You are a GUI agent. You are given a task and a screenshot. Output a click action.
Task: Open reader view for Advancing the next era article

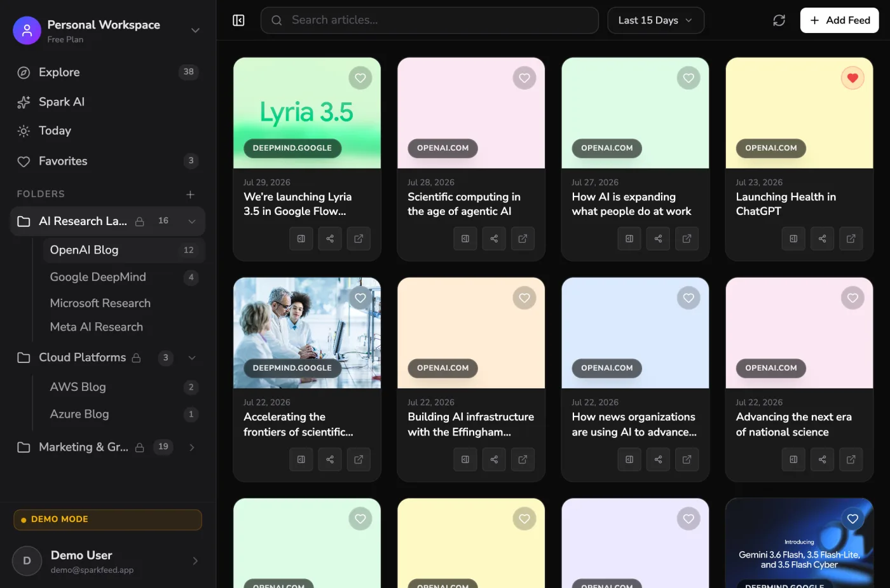(x=793, y=459)
